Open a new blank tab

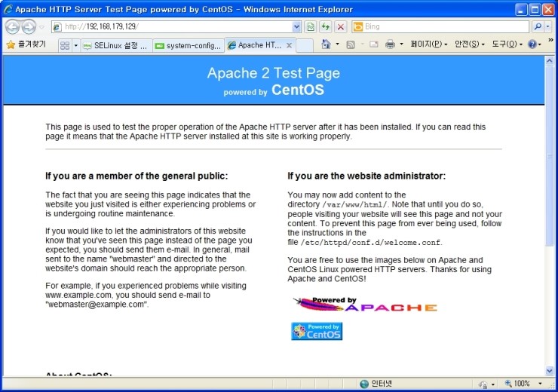point(305,45)
